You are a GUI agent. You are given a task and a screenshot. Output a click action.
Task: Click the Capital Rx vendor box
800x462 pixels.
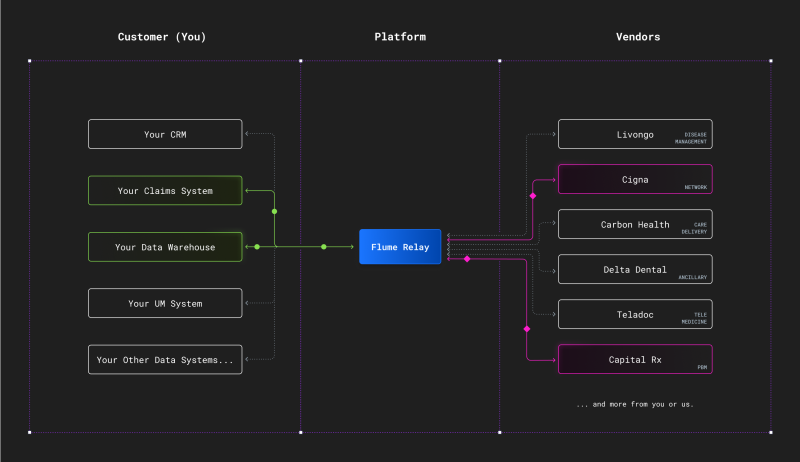635,360
